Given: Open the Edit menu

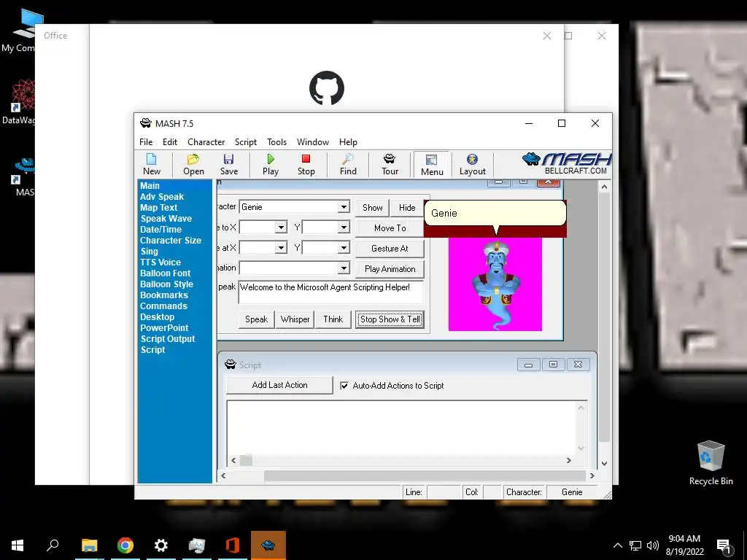Looking at the screenshot, I should 169,142.
